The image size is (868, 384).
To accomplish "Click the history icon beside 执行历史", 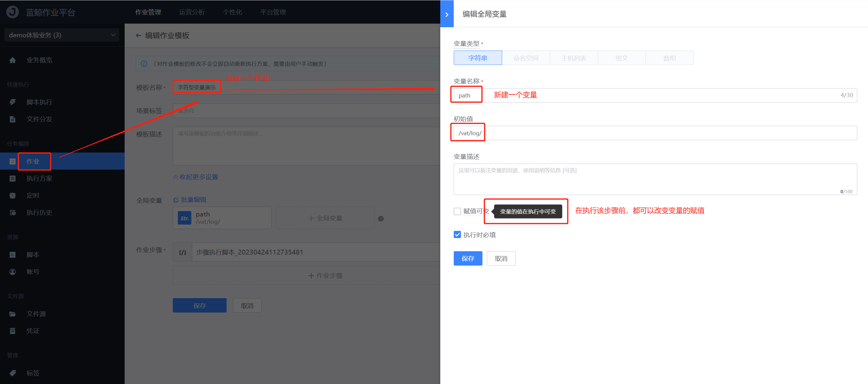I will click(13, 212).
